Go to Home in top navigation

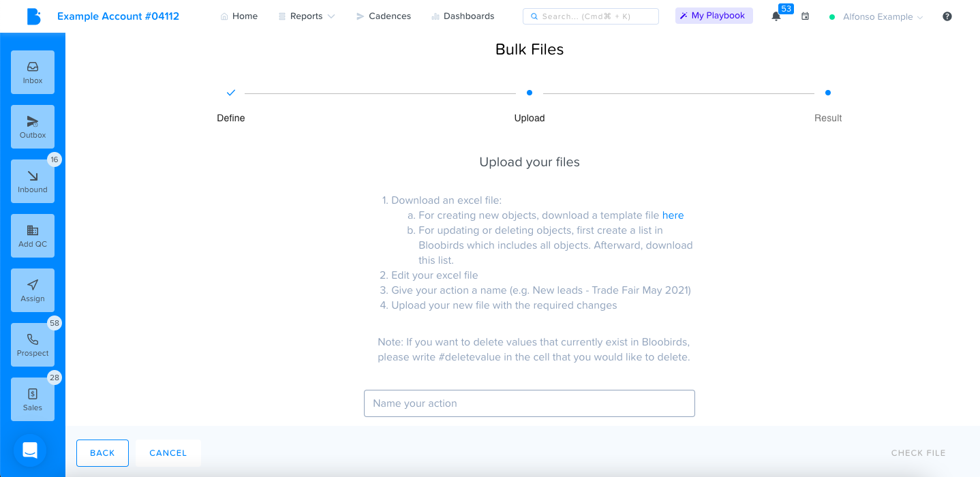point(239,16)
